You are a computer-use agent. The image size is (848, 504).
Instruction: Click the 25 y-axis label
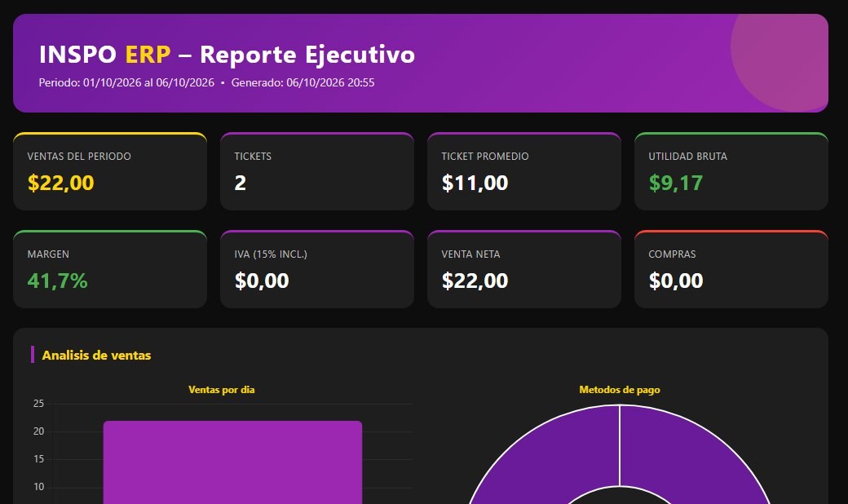point(38,404)
